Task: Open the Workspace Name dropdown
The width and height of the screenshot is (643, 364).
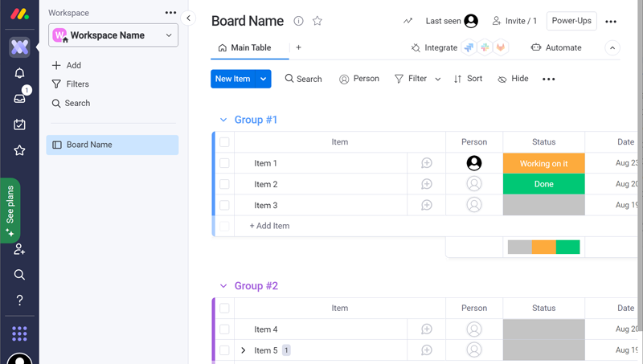Action: pyautogui.click(x=113, y=35)
